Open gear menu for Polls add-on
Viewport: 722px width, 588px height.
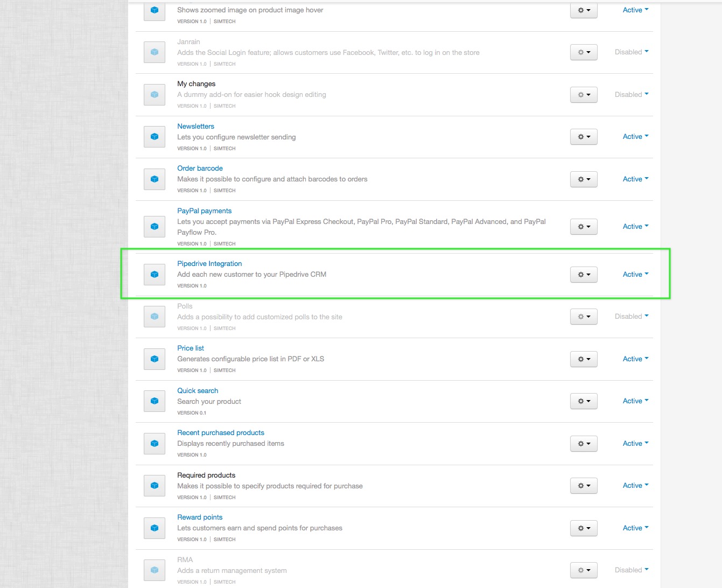point(584,317)
